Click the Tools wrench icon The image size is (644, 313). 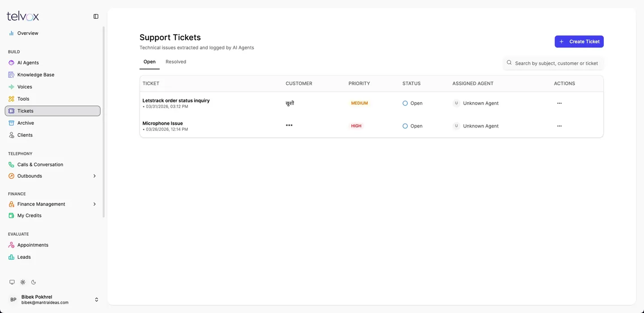pos(12,99)
